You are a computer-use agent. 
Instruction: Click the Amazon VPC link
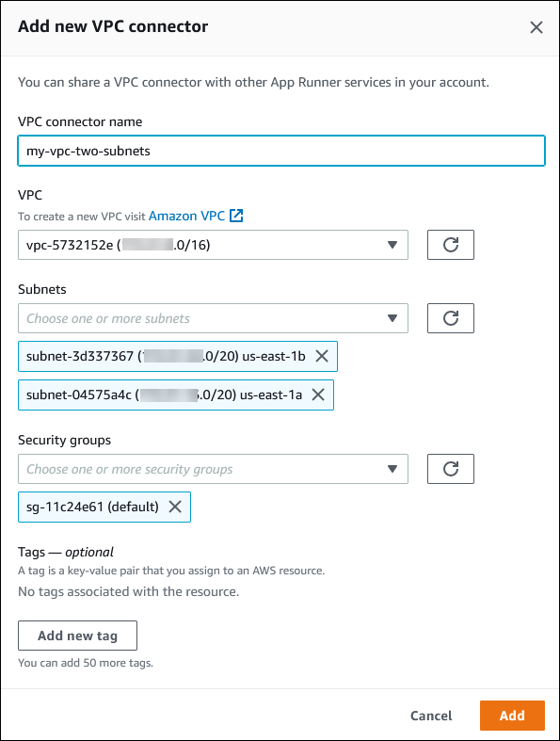[186, 216]
